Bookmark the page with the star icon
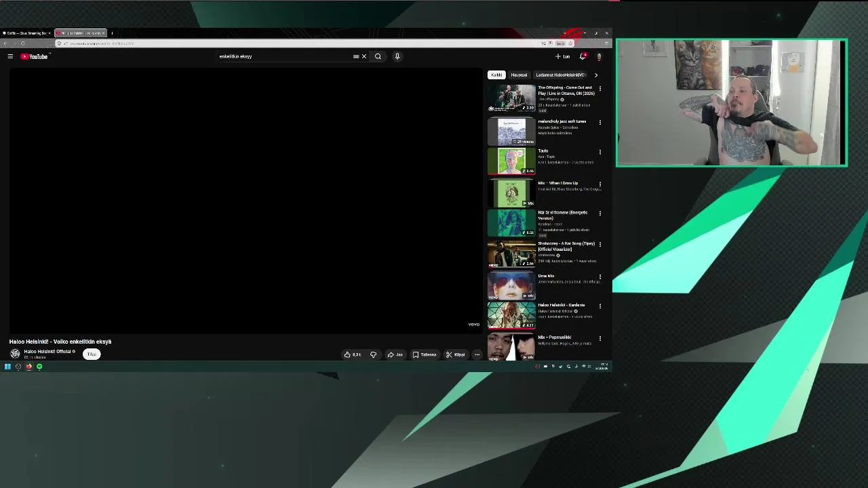The height and width of the screenshot is (488, 868). tap(570, 43)
